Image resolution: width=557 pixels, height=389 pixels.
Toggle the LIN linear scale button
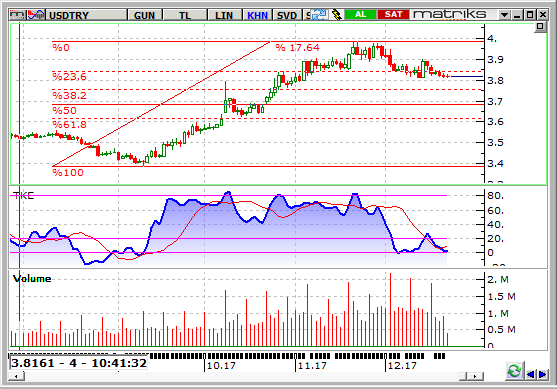(x=224, y=15)
